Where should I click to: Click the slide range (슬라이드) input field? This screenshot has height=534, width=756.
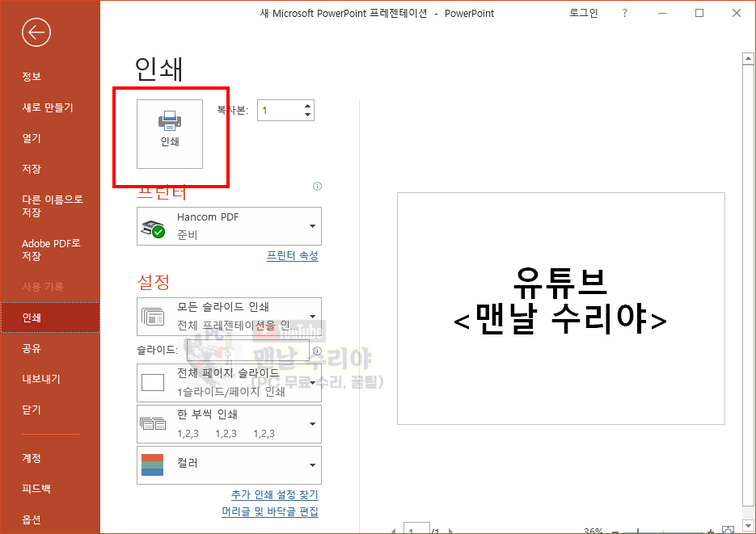click(247, 351)
